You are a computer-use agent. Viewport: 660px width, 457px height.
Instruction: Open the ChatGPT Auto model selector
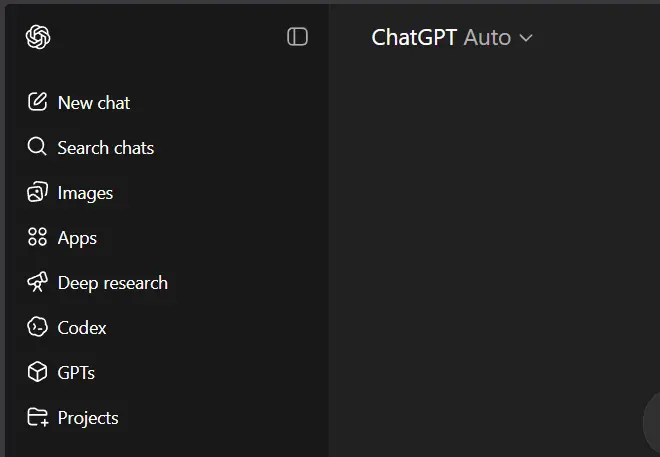452,37
